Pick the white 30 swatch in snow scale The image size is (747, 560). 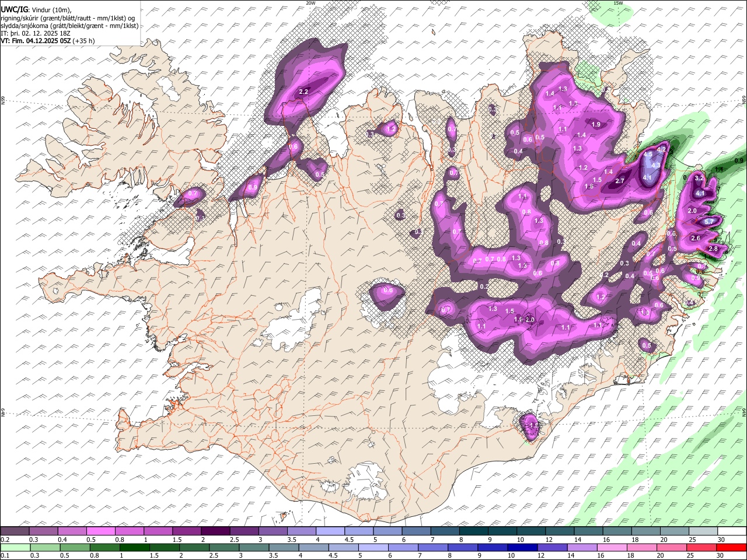click(732, 531)
